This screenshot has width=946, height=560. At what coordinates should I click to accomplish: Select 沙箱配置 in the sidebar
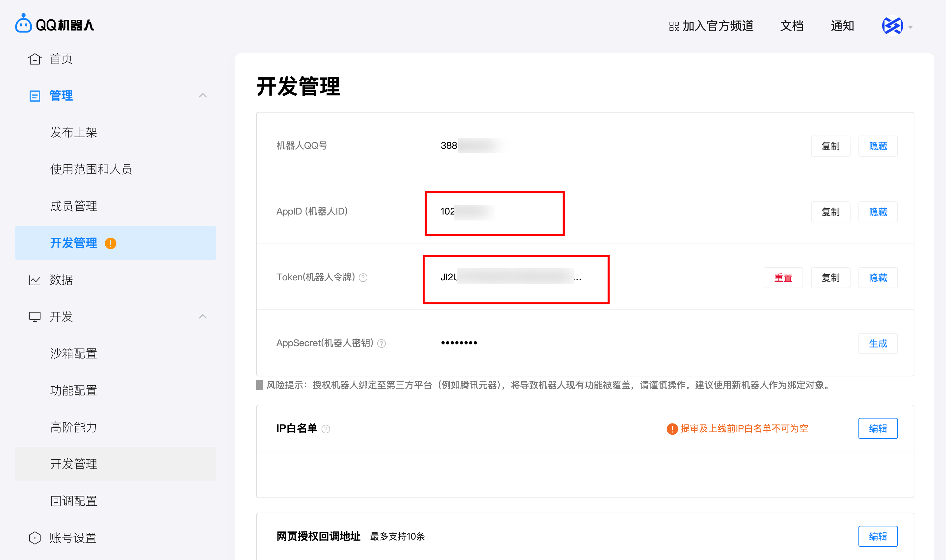tap(74, 354)
